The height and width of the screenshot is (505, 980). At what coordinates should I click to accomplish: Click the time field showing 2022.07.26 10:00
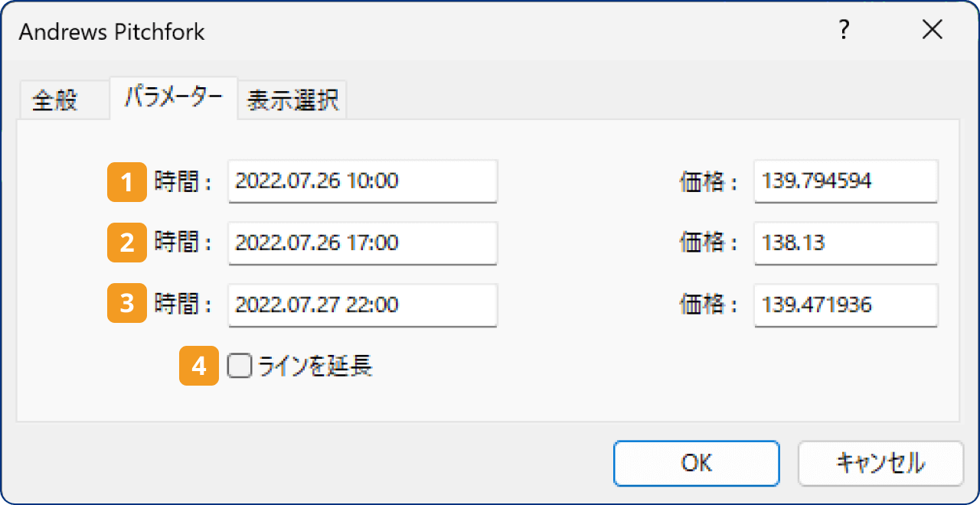362,182
